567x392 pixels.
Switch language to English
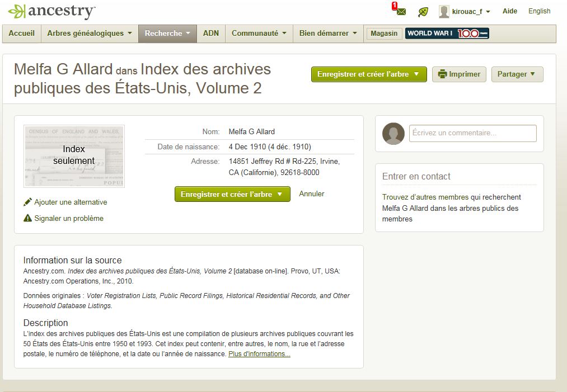539,11
